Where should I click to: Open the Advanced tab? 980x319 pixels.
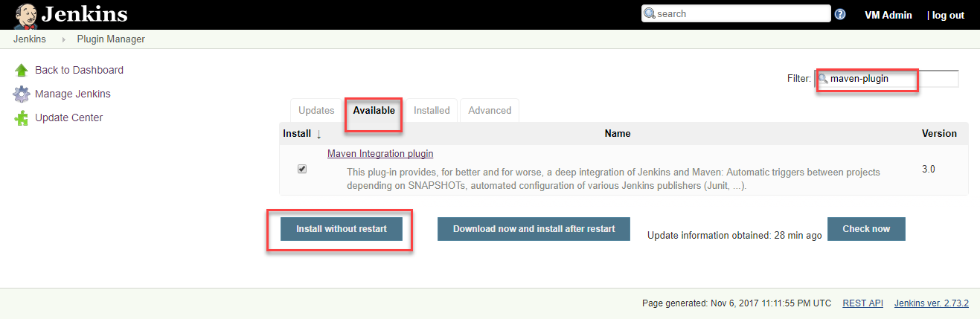[x=490, y=110]
